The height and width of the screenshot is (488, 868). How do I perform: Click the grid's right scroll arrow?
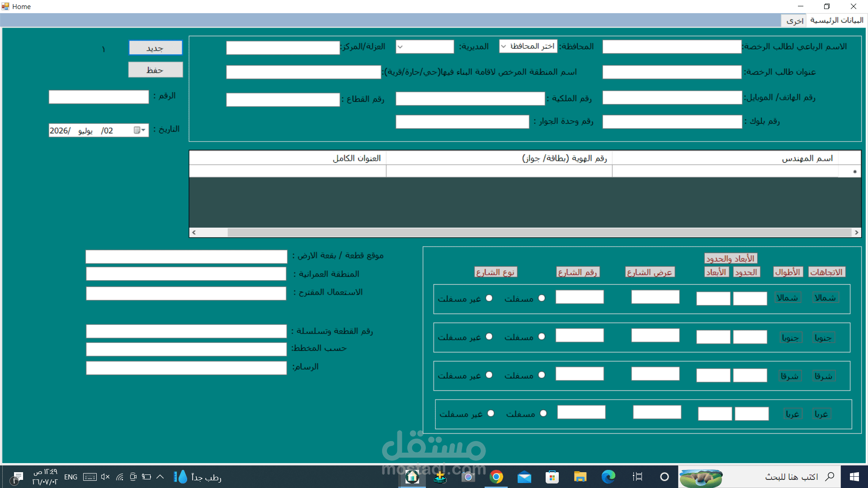coord(856,232)
